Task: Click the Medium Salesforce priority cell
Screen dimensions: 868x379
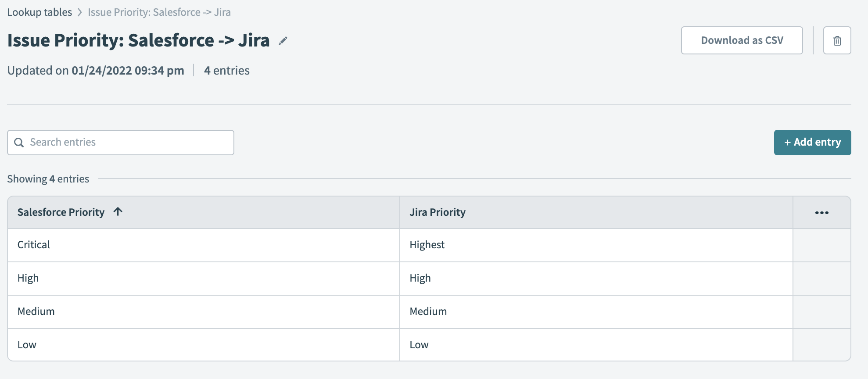Action: [x=36, y=311]
